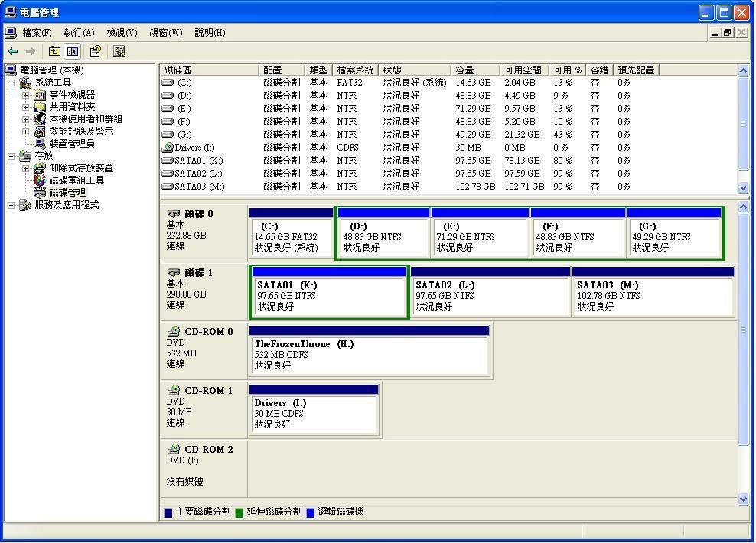The image size is (756, 543).
Task: Open the 檢視(V) menu
Action: pos(121,33)
